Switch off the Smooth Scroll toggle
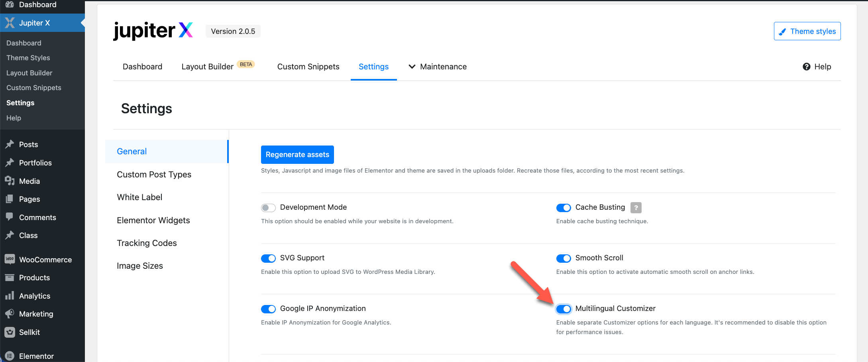 [x=564, y=258]
